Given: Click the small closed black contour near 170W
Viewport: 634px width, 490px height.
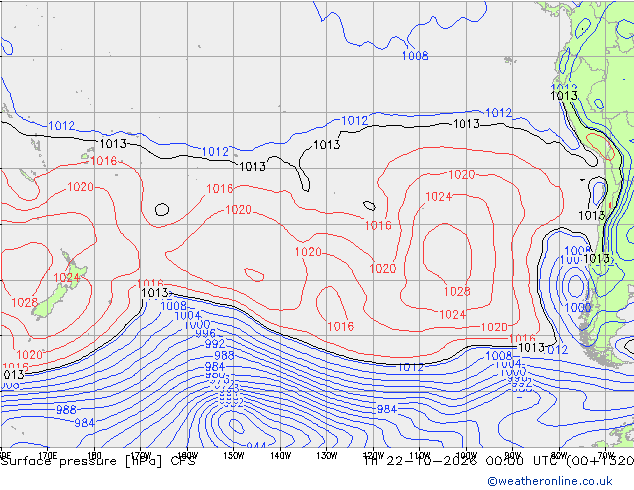Looking at the screenshot, I should pos(162,209).
